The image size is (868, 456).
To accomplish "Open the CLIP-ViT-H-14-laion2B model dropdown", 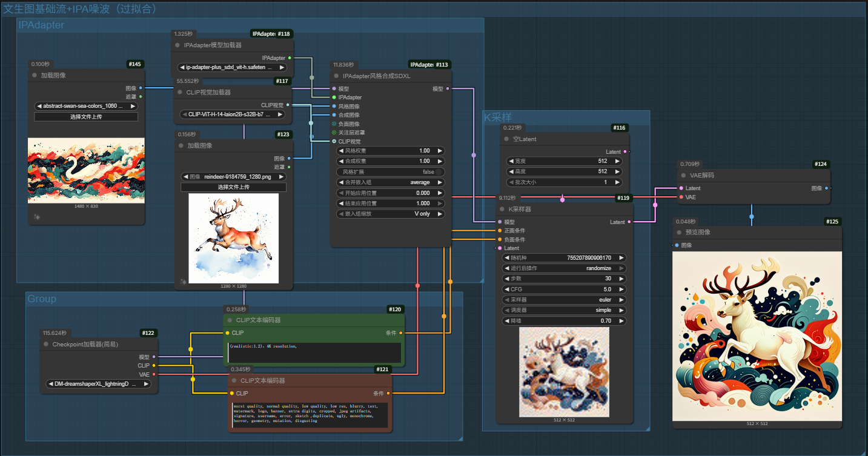I will (x=233, y=114).
